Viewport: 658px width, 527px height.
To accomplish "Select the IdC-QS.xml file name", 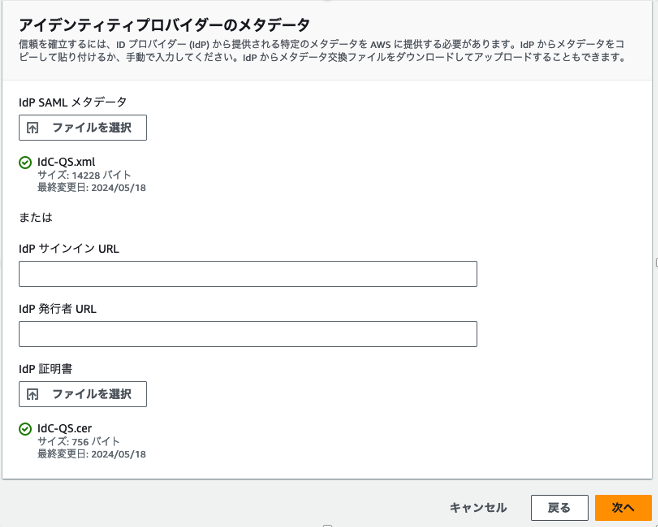I will coord(66,162).
